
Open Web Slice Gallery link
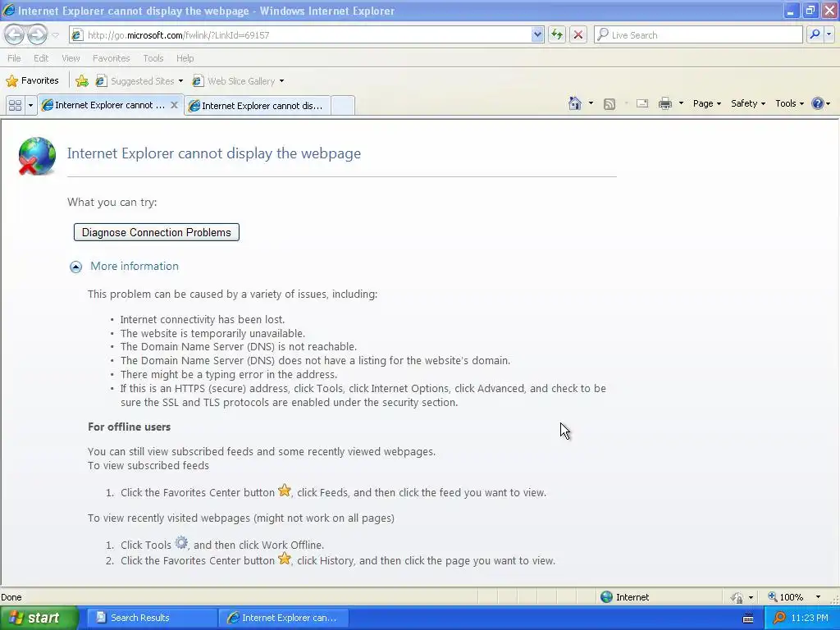238,81
